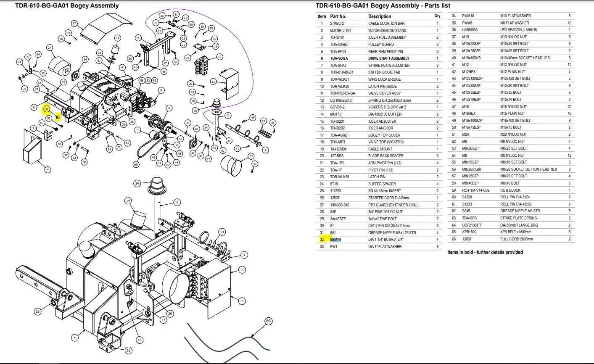The width and height of the screenshot is (594, 364).
Task: Click callout 16 in the lower isometric view
Action: pos(140,340)
